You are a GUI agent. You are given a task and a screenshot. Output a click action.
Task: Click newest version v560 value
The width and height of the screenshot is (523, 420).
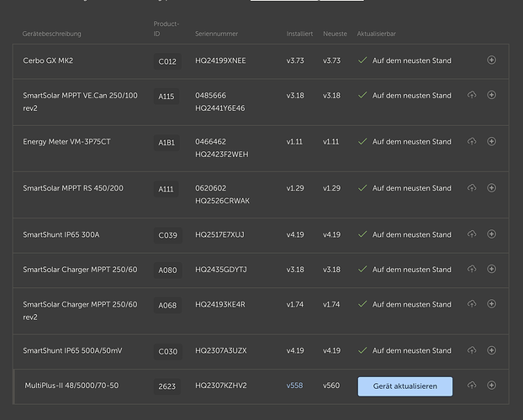[x=331, y=386]
